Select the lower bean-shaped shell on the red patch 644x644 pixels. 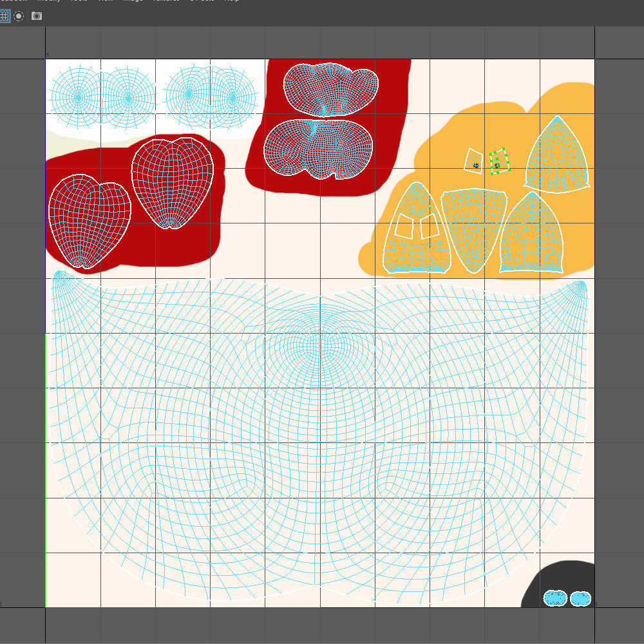pos(318,149)
